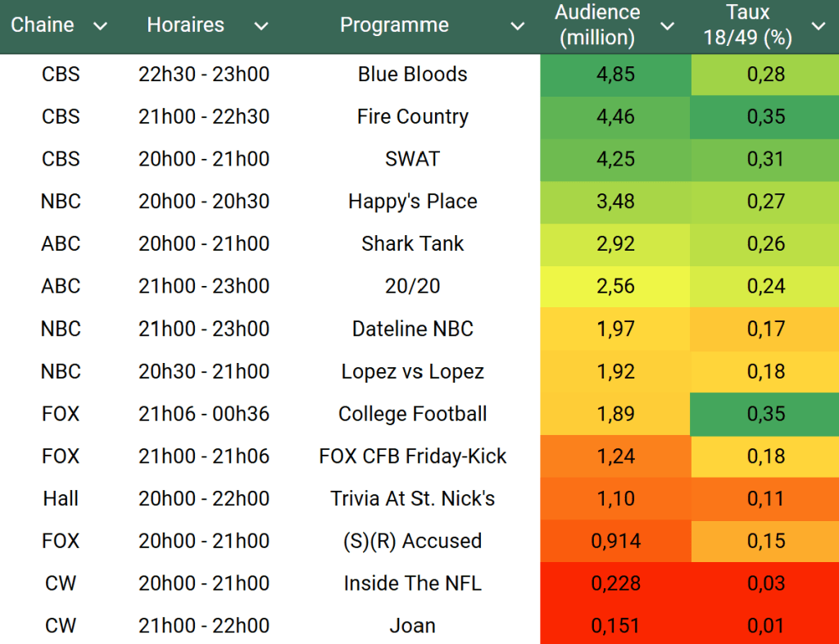Click the 21h06 - 00h36 time slot
Image resolution: width=839 pixels, height=644 pixels.
(x=203, y=414)
